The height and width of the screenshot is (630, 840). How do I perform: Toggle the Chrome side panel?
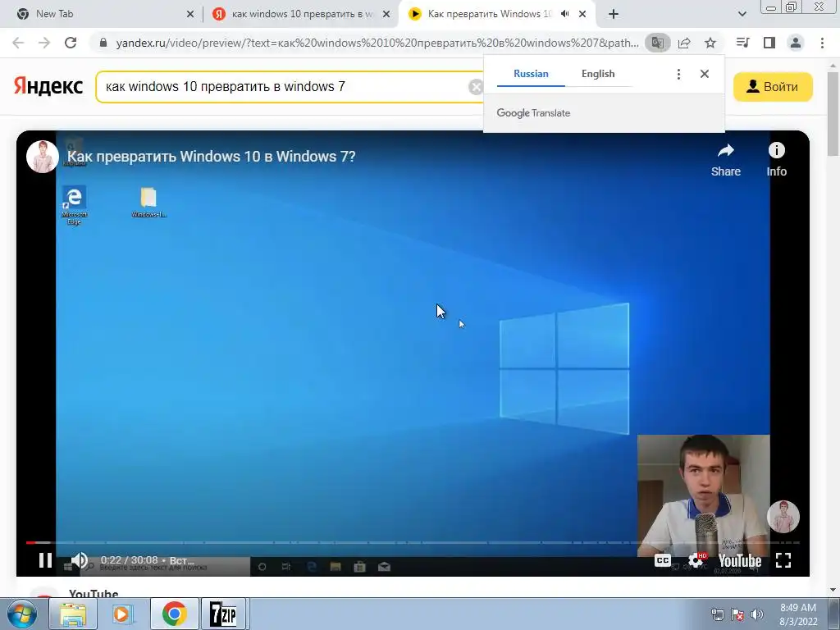click(x=769, y=43)
